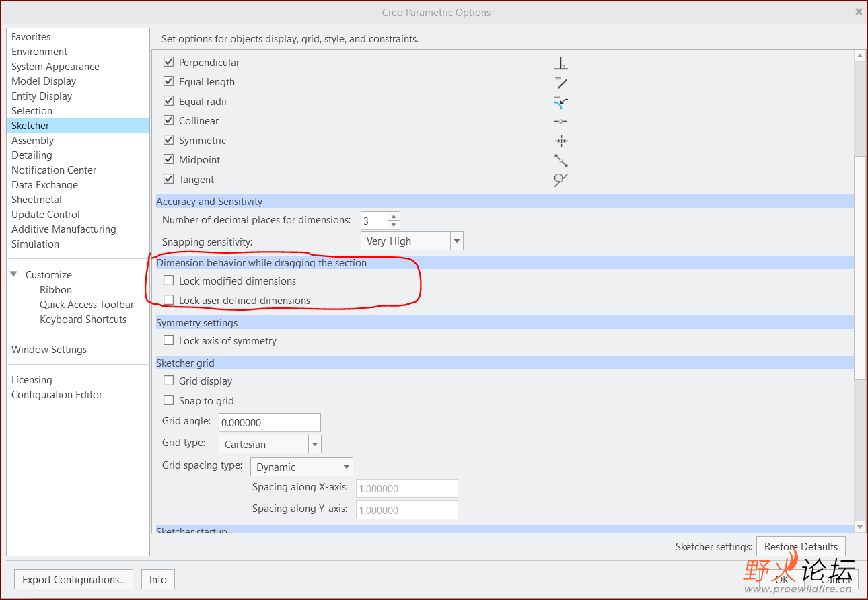The height and width of the screenshot is (600, 868).
Task: Select Keyboard Shortcuts customization
Action: [x=83, y=320]
